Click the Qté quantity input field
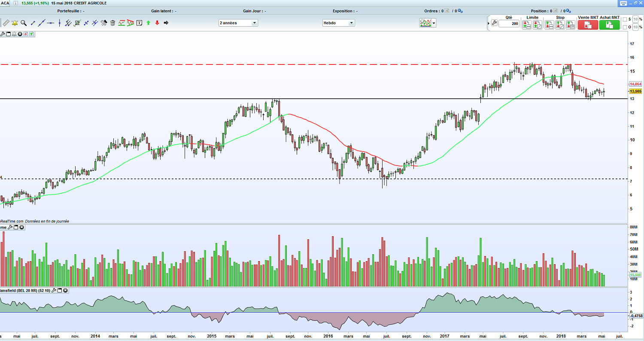 (x=509, y=24)
